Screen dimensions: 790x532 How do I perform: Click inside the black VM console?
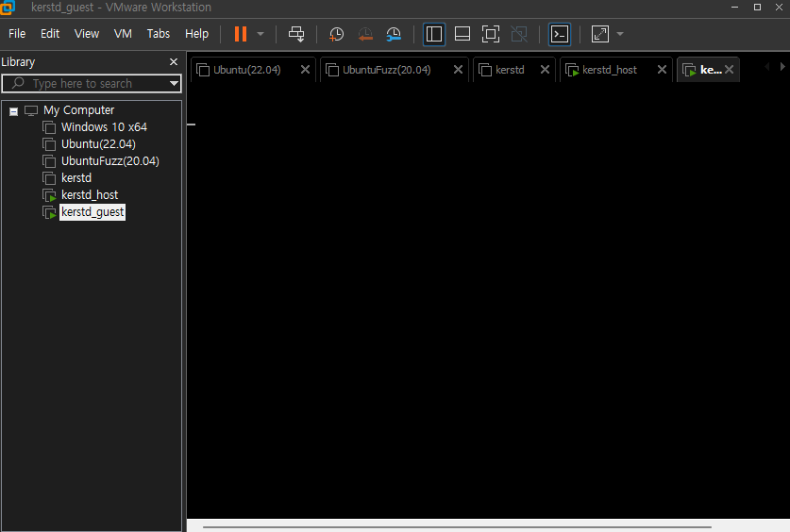coord(488,302)
